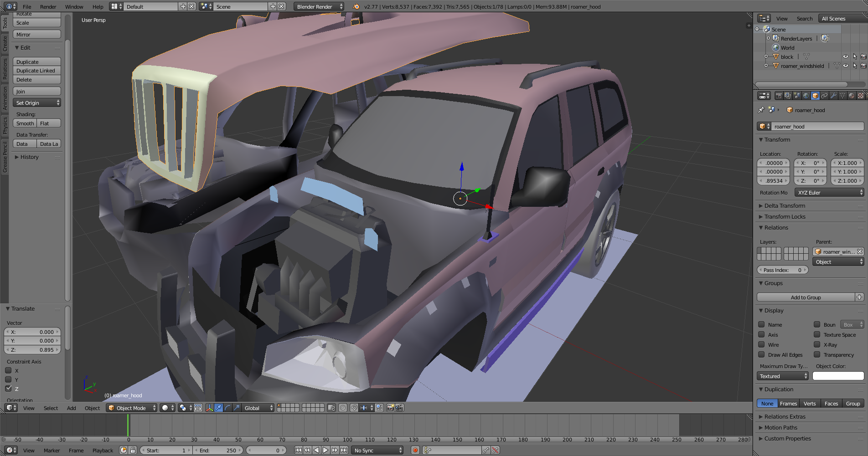This screenshot has width=868, height=456.
Task: Click the Add to Group button
Action: click(806, 297)
